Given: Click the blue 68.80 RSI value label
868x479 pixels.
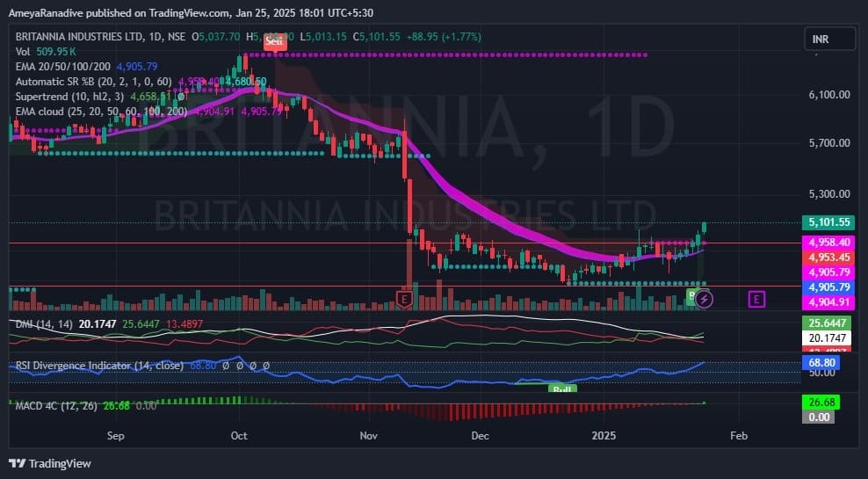Looking at the screenshot, I should click(819, 362).
